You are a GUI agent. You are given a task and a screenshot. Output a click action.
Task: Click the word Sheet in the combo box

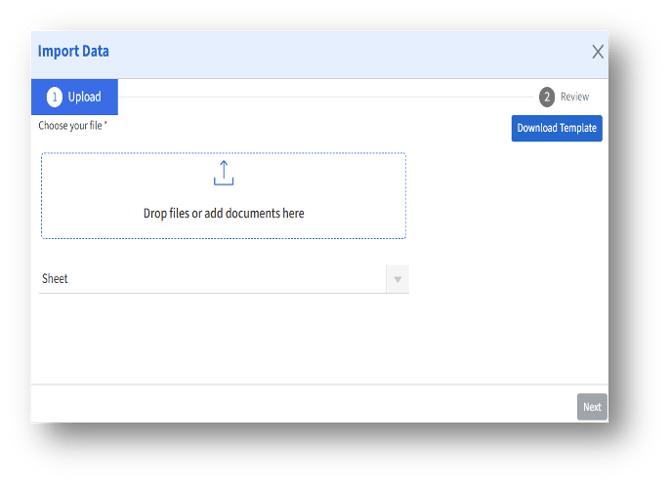(55, 279)
